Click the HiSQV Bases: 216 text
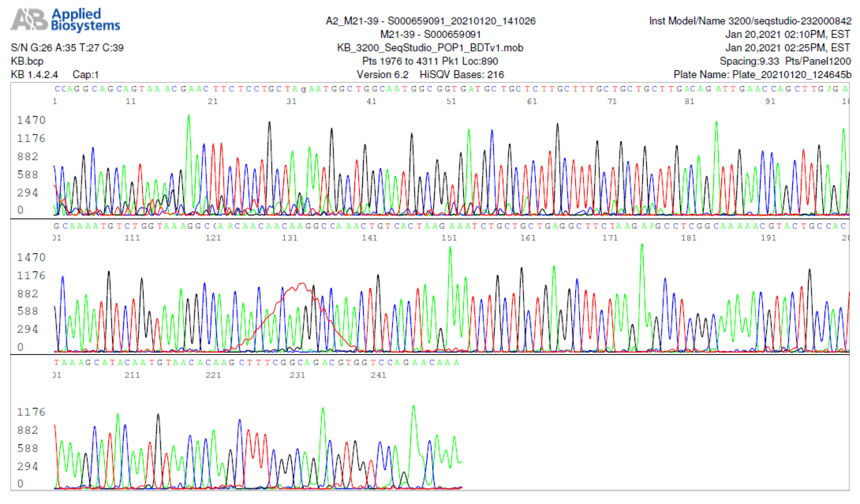This screenshot has width=860, height=504. [x=462, y=75]
